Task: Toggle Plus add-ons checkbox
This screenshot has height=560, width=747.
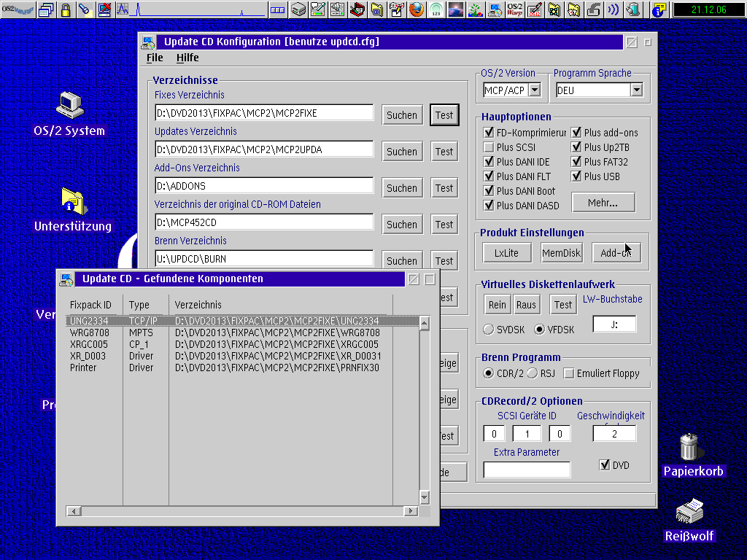Action: [x=576, y=133]
